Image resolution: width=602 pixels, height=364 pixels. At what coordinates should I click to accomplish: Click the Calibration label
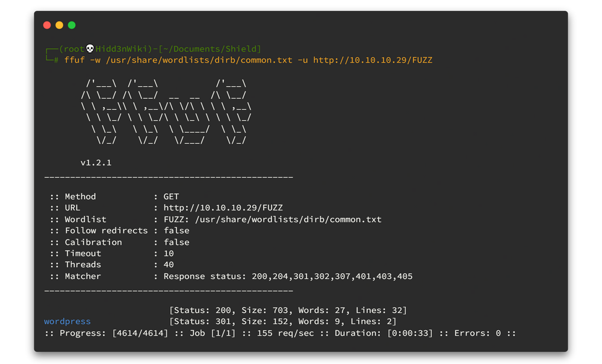[93, 242]
